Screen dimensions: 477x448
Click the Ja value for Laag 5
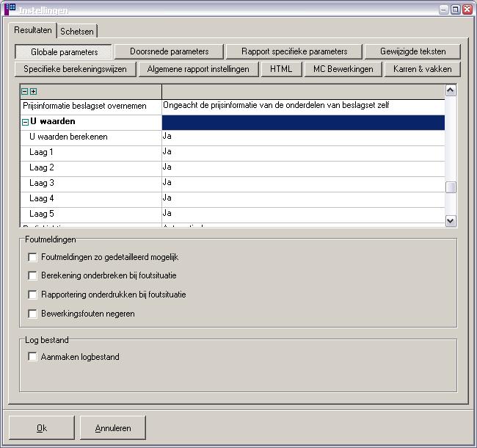pos(303,215)
